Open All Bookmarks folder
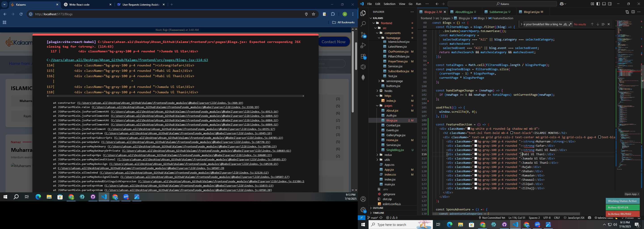 [x=343, y=23]
